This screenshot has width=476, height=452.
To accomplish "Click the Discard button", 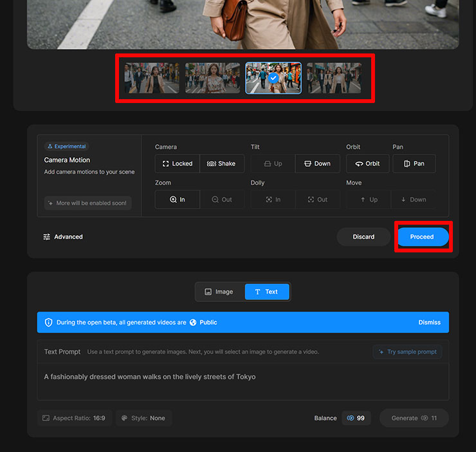I will pyautogui.click(x=363, y=237).
